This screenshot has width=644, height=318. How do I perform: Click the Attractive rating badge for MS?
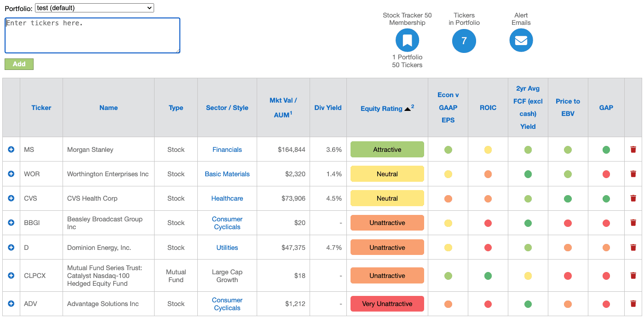click(x=387, y=150)
